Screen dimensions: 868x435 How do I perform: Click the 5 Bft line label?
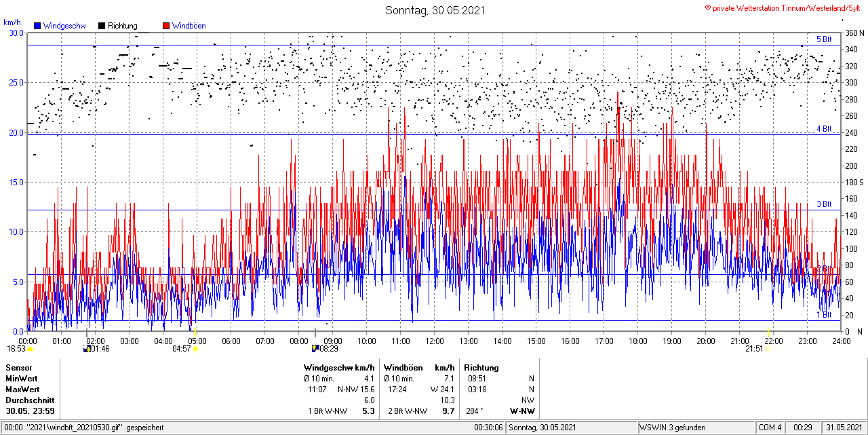coord(823,39)
